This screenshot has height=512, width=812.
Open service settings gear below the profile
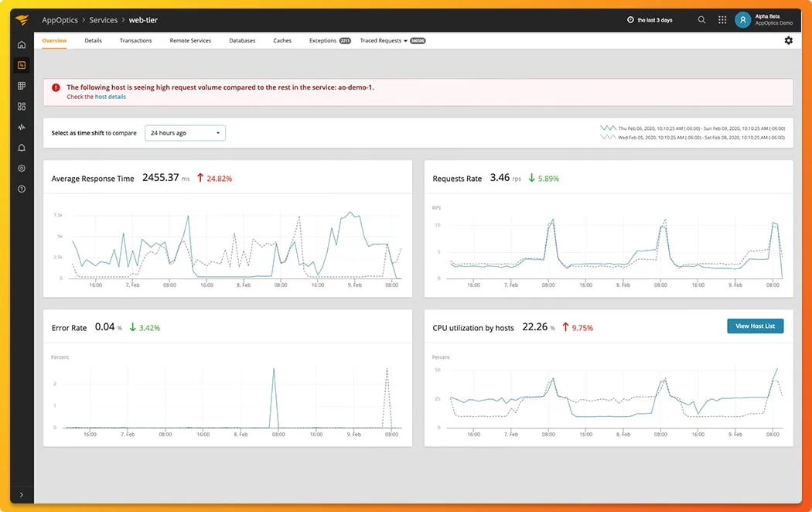(x=788, y=40)
